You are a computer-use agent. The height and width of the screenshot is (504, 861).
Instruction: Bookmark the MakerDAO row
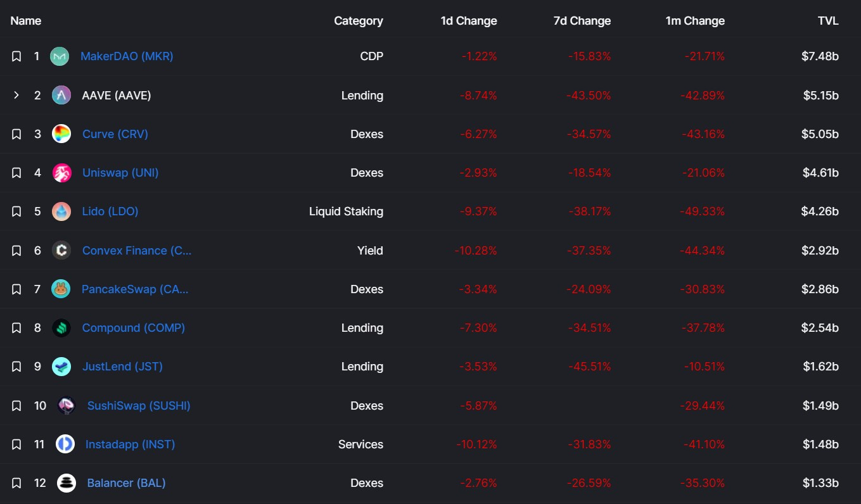point(16,56)
